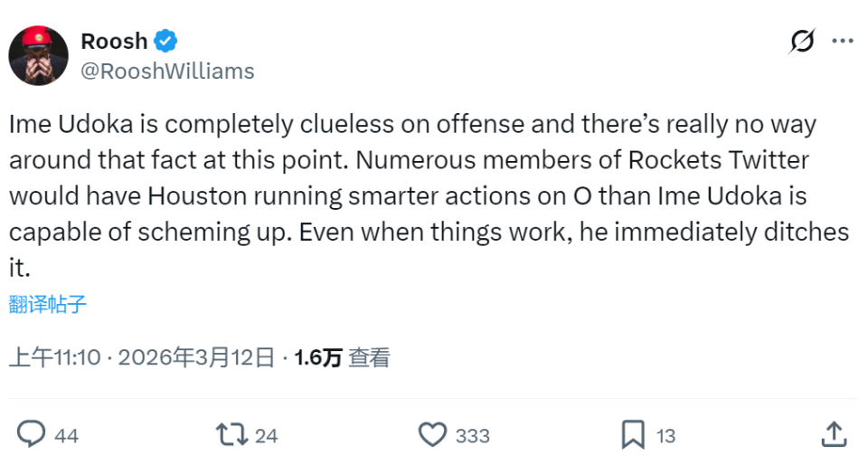Click the reply speech bubble icon

coord(32,435)
